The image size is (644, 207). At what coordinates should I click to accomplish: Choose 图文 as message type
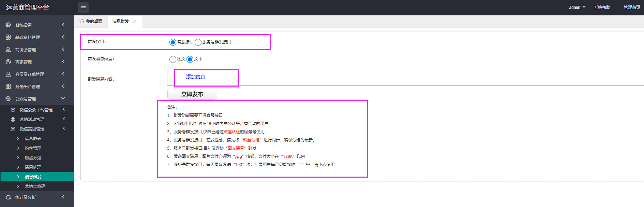click(x=173, y=59)
